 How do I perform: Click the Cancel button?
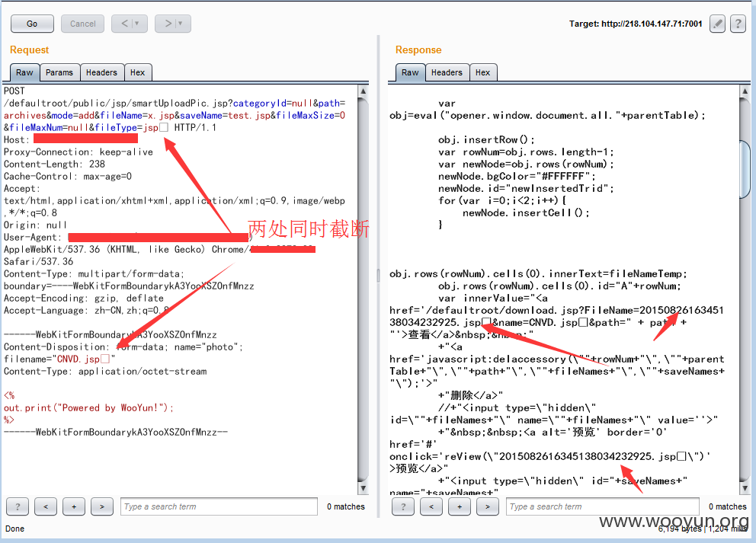(82, 24)
